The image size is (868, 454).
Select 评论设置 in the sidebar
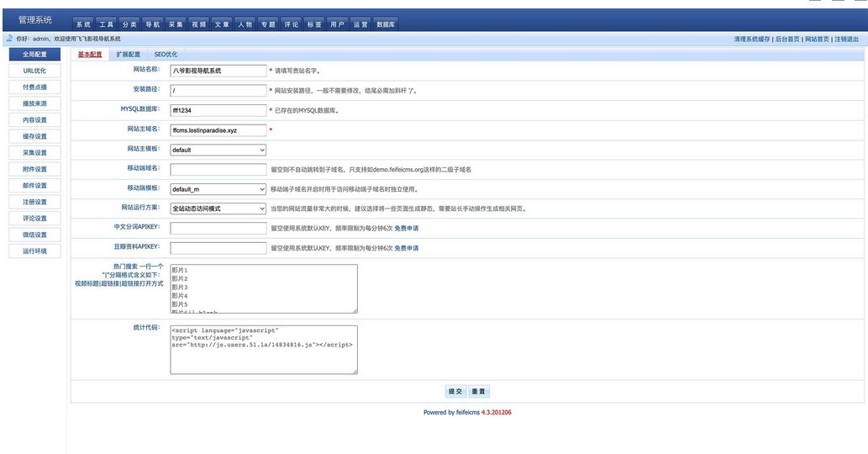coord(35,218)
